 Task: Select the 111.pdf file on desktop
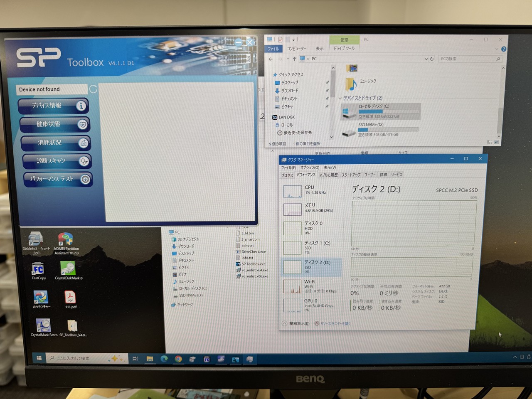point(70,298)
